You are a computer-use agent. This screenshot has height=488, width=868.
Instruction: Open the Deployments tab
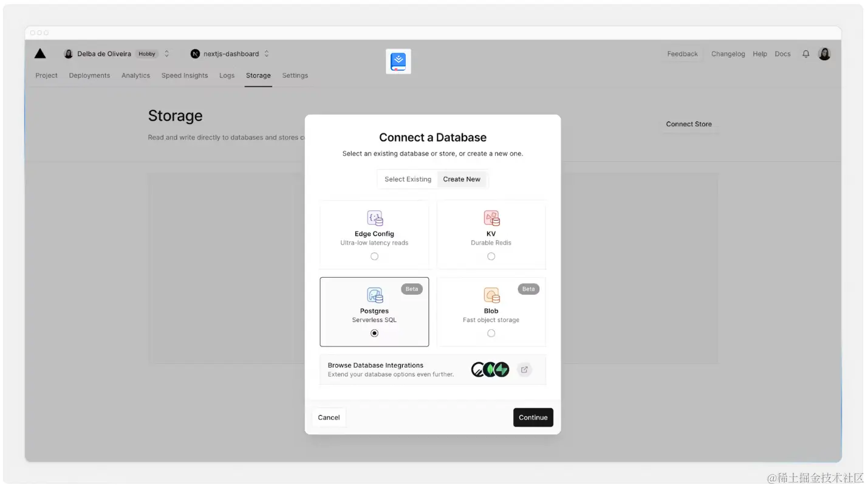click(89, 75)
